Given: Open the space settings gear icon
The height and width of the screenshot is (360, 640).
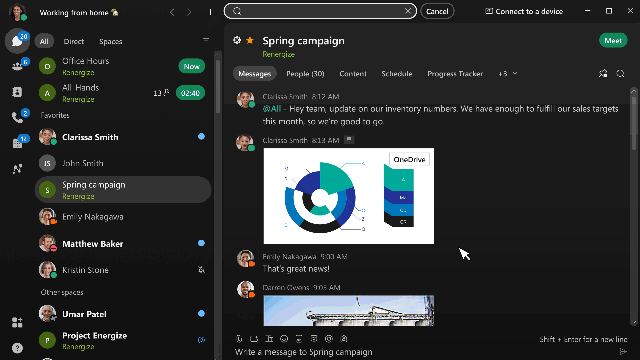Looking at the screenshot, I should click(x=237, y=40).
